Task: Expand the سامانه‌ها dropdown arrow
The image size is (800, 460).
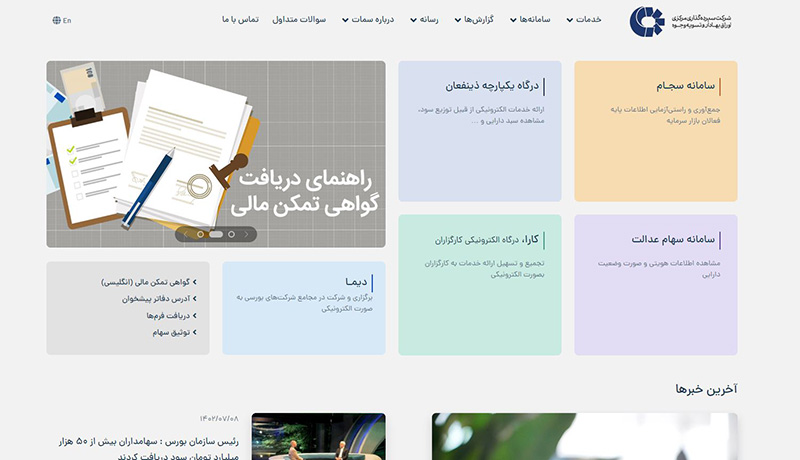Action: 513,20
